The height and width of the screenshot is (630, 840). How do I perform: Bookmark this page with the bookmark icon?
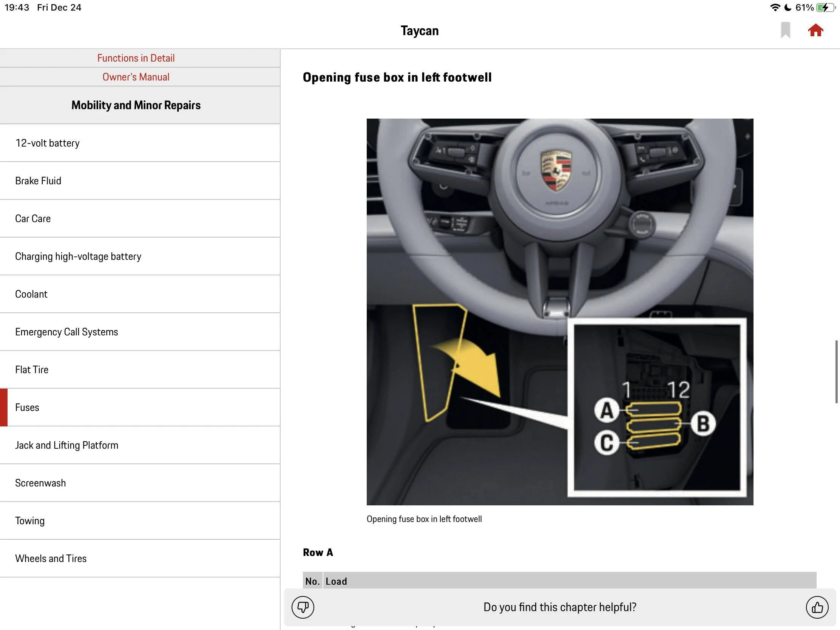coord(785,30)
